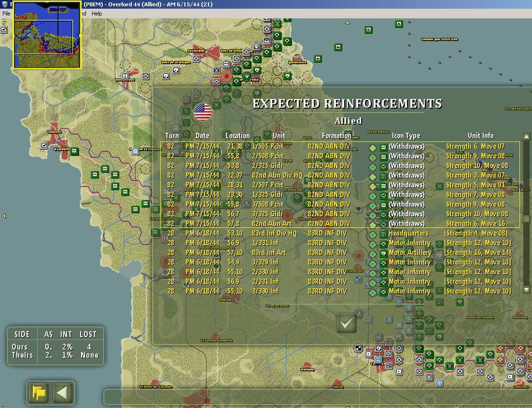
Task: Click the minimap overview thumbnail
Action: tap(47, 35)
